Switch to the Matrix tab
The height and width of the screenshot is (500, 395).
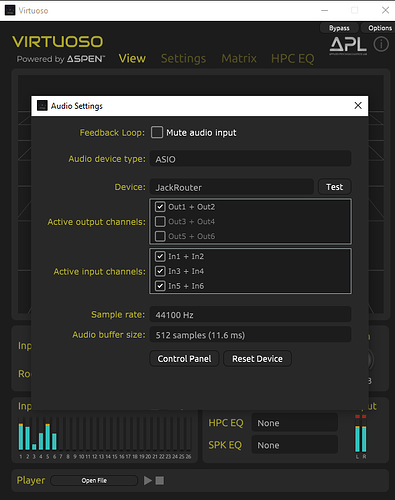(239, 59)
